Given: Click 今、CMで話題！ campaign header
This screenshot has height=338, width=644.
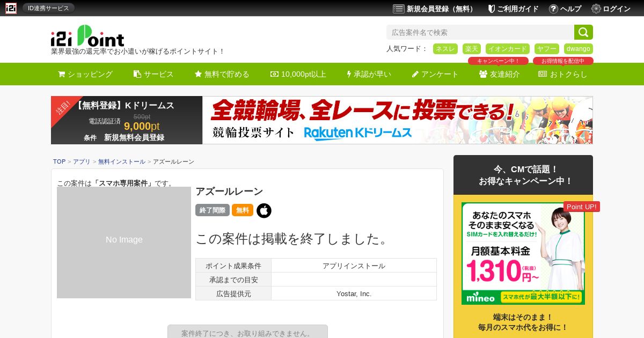Looking at the screenshot, I should [x=523, y=175].
